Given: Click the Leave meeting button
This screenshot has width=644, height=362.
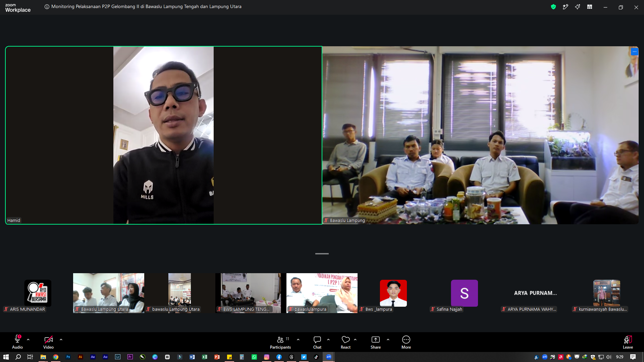Looking at the screenshot, I should click(628, 342).
